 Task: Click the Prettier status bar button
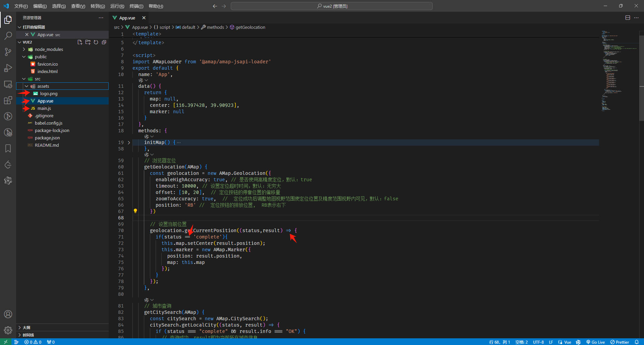[x=620, y=342]
